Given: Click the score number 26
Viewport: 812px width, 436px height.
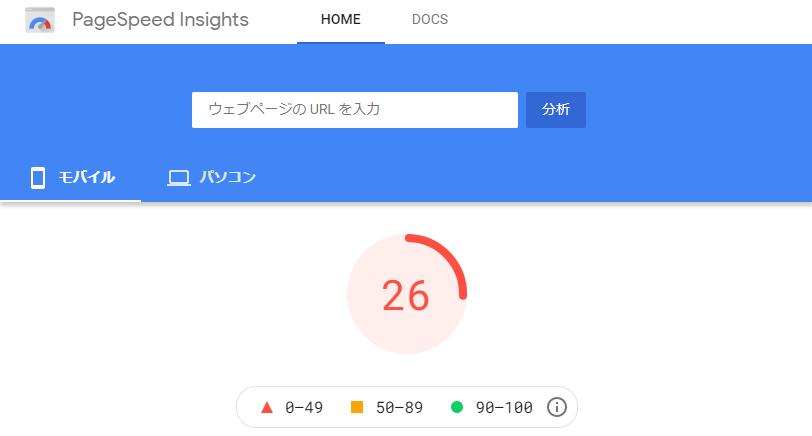Looking at the screenshot, I should [x=406, y=296].
